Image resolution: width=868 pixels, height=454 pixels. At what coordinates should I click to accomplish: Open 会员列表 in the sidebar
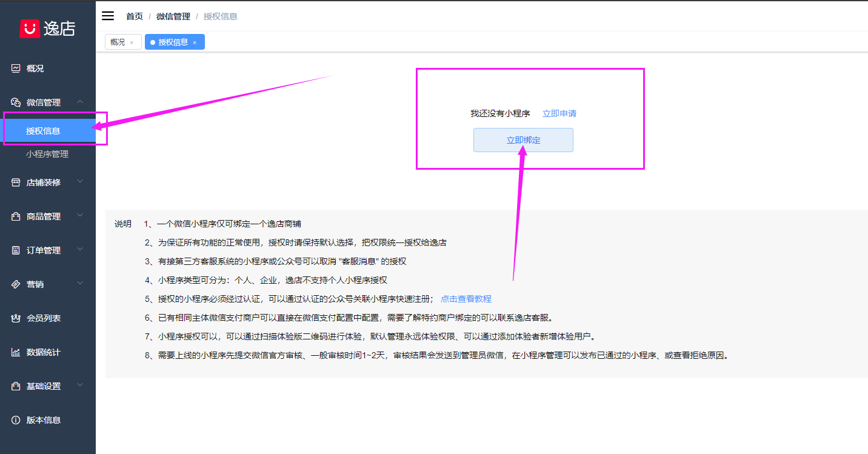click(48, 318)
